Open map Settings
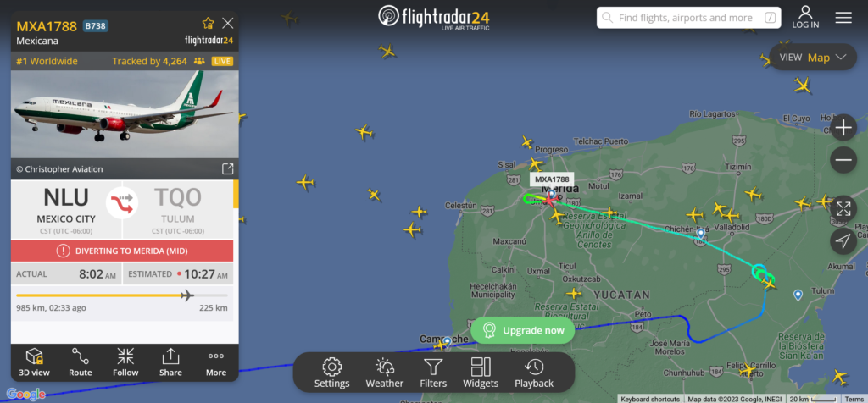Image resolution: width=868 pixels, height=403 pixels. pyautogui.click(x=332, y=373)
